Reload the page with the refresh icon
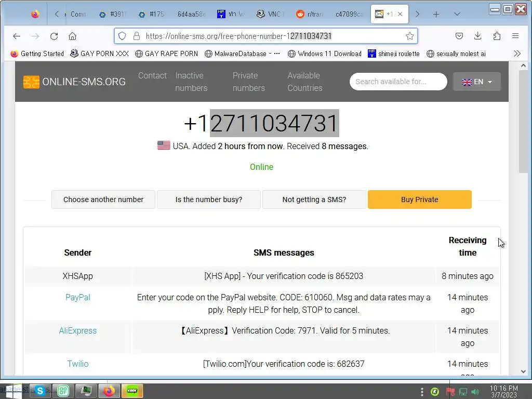532x399 pixels. click(x=54, y=36)
